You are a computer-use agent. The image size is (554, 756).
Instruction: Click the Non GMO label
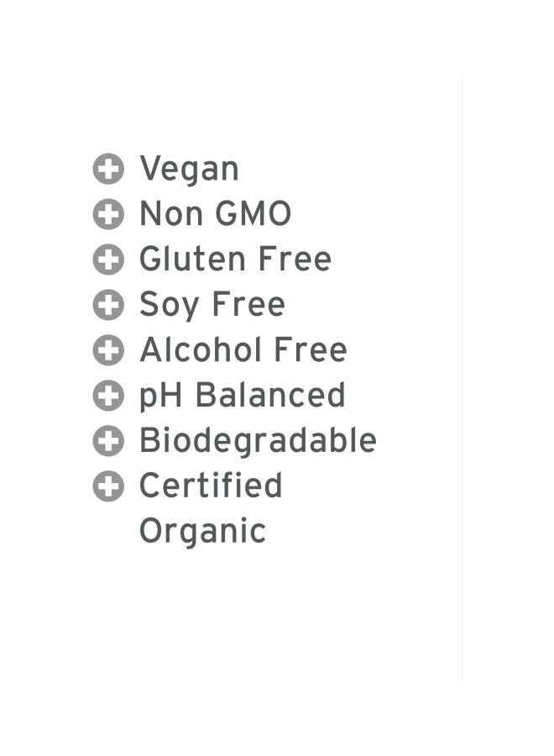(x=215, y=215)
